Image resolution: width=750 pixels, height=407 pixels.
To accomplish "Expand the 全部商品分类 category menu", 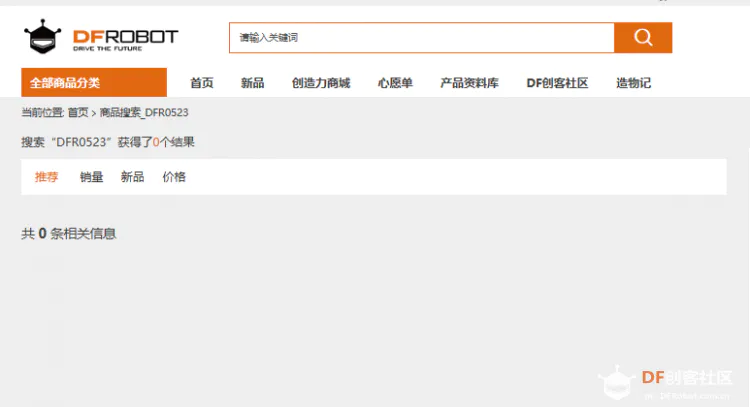I will point(94,82).
